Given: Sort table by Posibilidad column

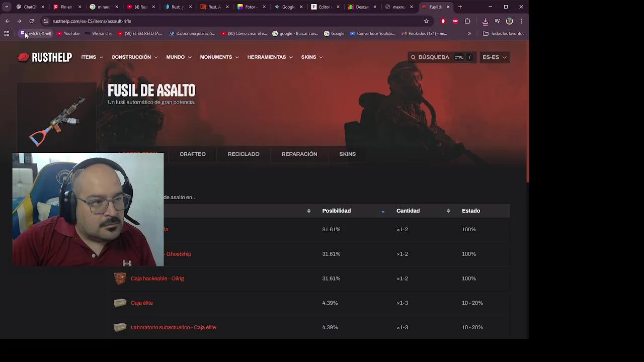Looking at the screenshot, I should [353, 211].
